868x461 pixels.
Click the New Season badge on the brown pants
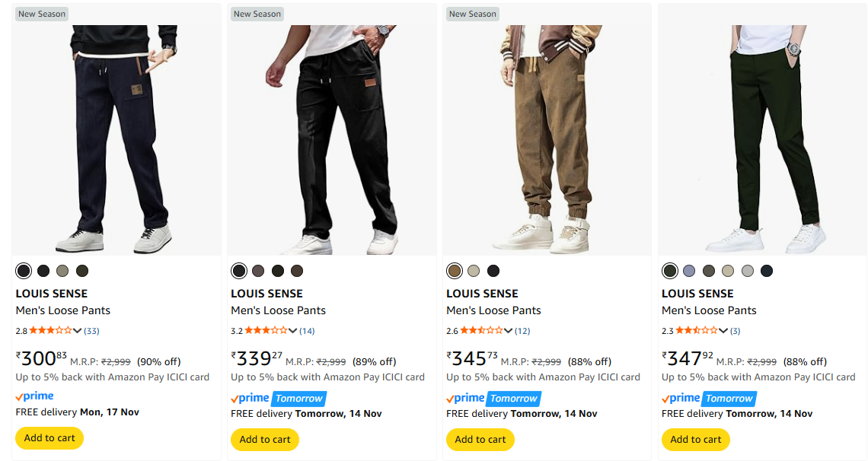(x=472, y=14)
